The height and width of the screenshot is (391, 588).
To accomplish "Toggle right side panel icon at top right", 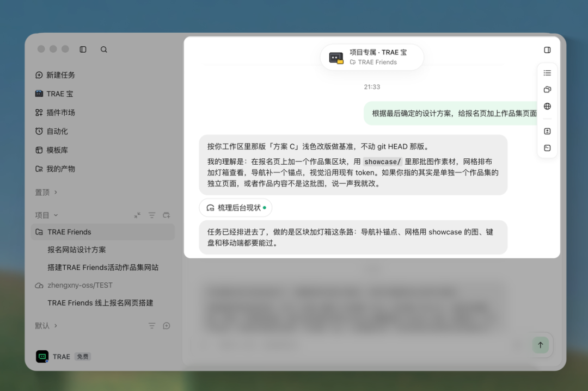I will coord(547,50).
